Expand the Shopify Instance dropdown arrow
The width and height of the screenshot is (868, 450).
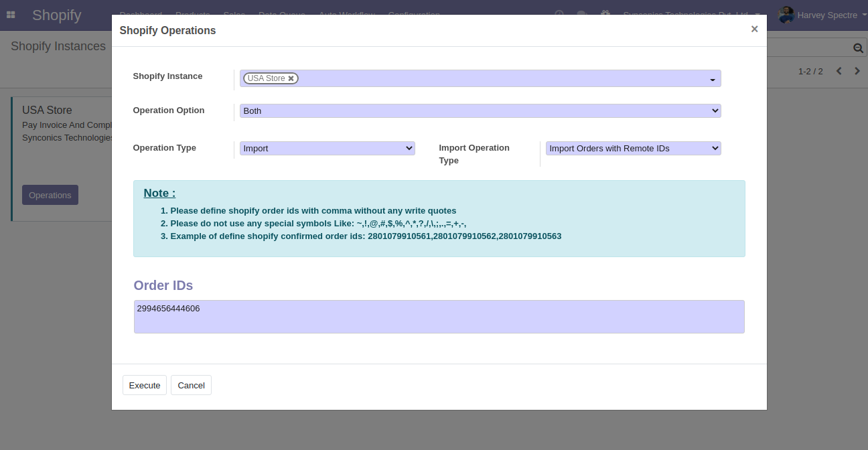[x=712, y=80]
